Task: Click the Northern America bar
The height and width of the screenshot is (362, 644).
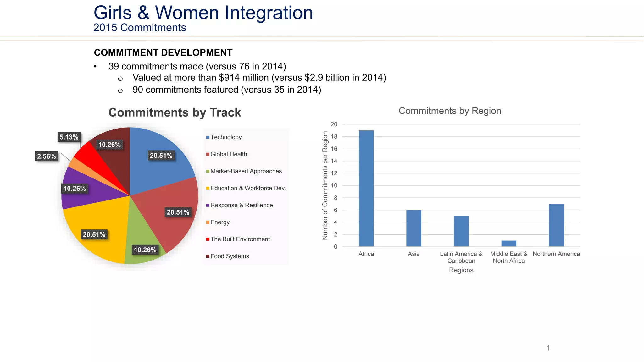Action: coord(556,225)
